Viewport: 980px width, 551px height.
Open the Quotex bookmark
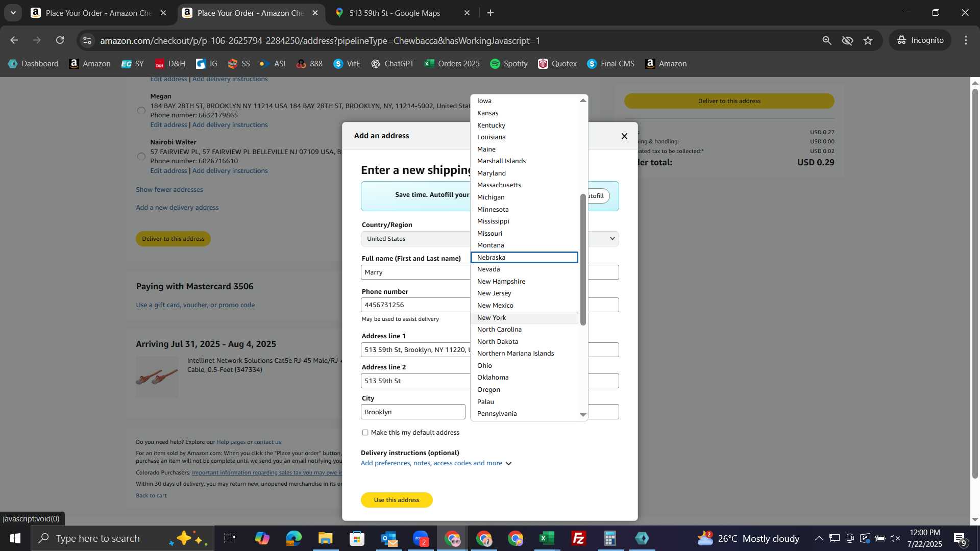tap(557, 64)
